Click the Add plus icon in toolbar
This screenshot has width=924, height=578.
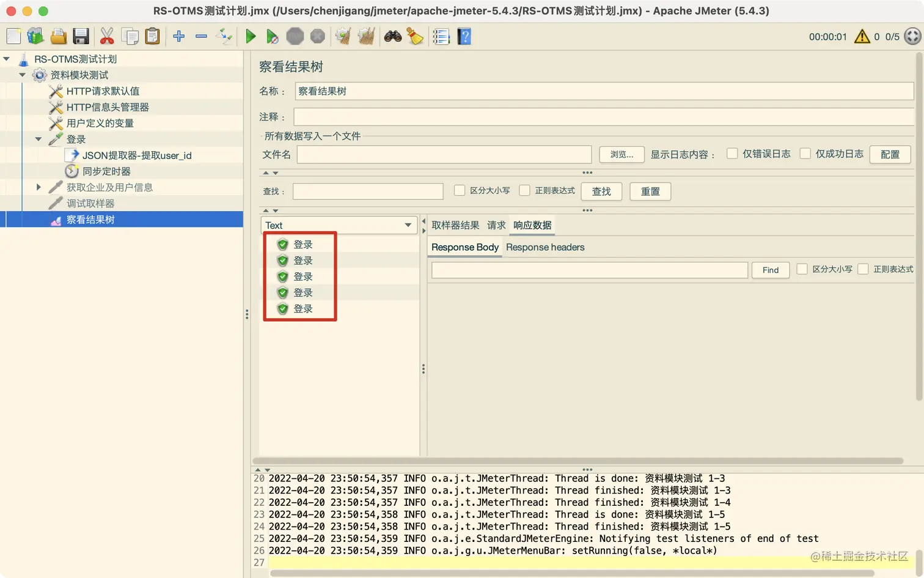click(178, 37)
